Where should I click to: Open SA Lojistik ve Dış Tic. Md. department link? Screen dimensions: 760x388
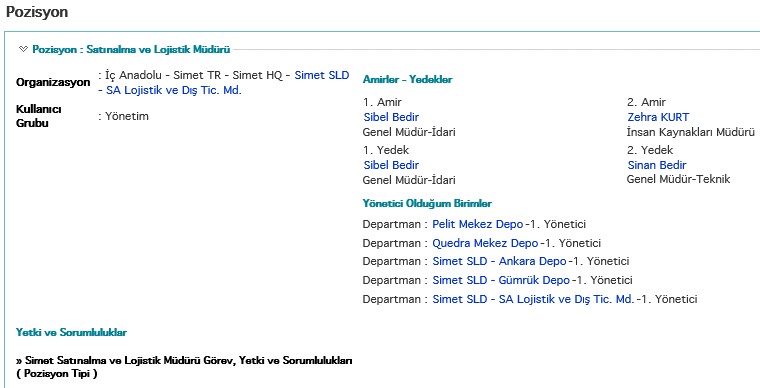click(x=533, y=299)
